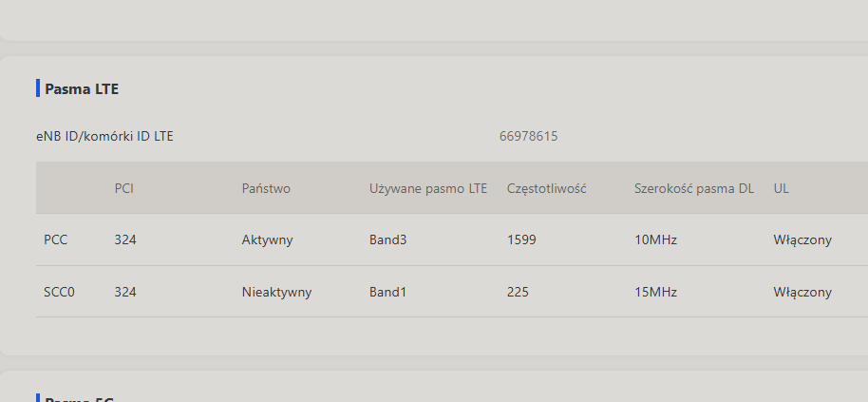The height and width of the screenshot is (402, 868).
Task: Click the frequency value 1599
Action: [x=521, y=239]
